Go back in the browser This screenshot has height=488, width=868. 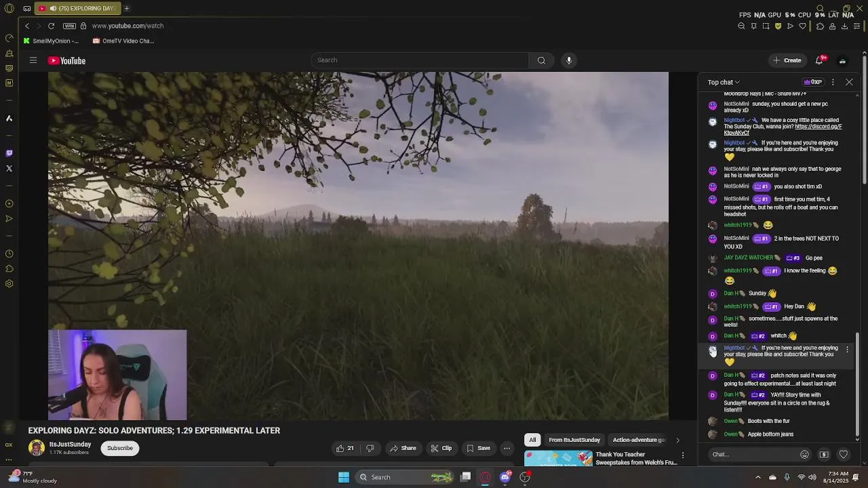(x=27, y=26)
